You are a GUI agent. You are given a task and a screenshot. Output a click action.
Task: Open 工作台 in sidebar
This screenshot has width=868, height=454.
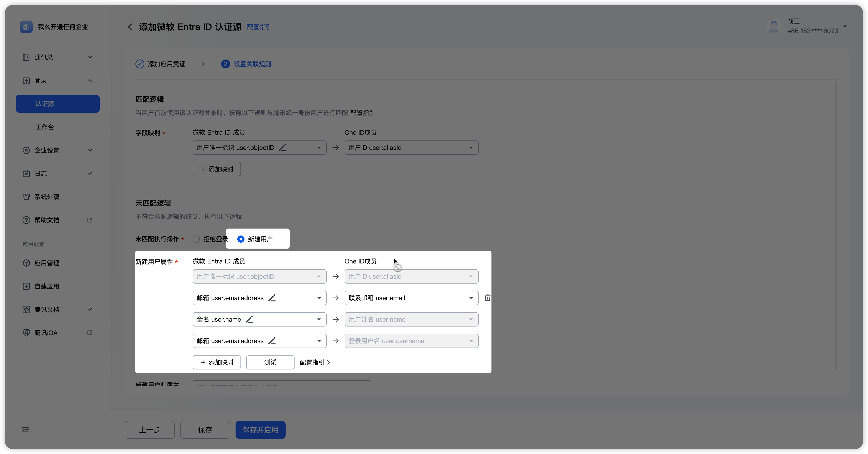point(44,127)
